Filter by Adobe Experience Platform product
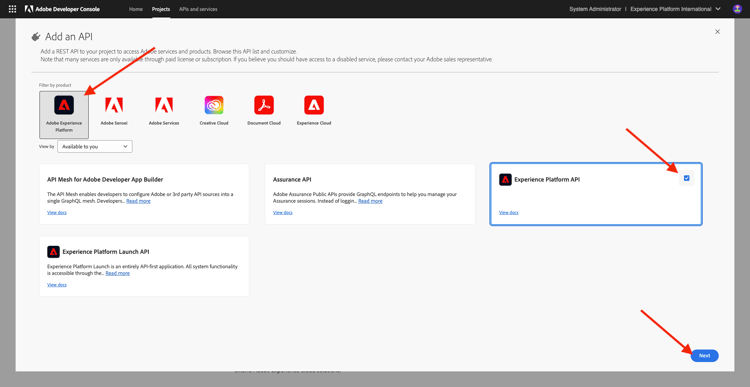 point(64,115)
